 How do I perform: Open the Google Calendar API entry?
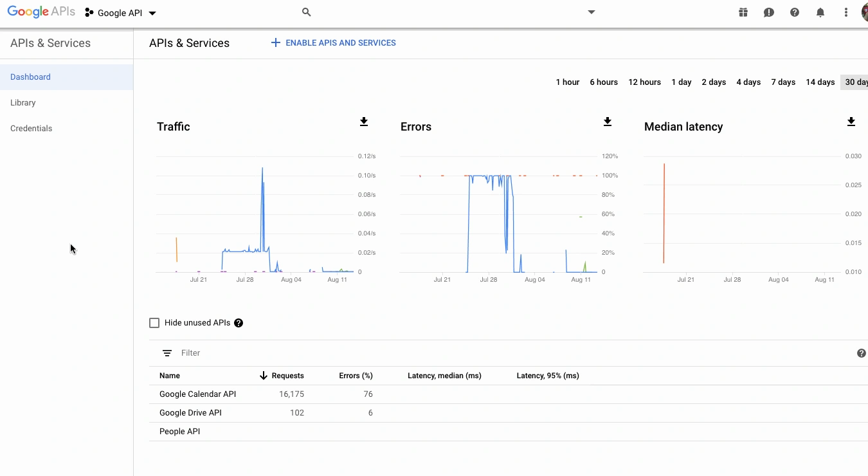coord(197,394)
